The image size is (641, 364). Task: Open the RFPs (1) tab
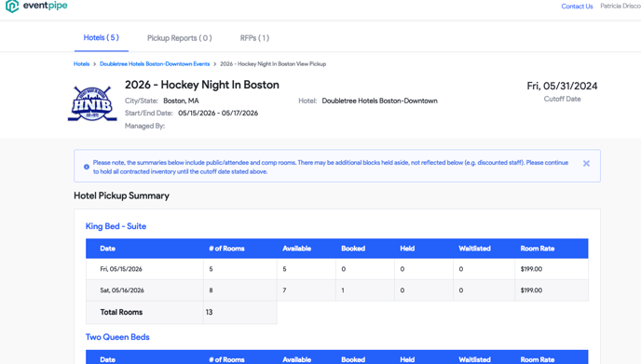[254, 38]
